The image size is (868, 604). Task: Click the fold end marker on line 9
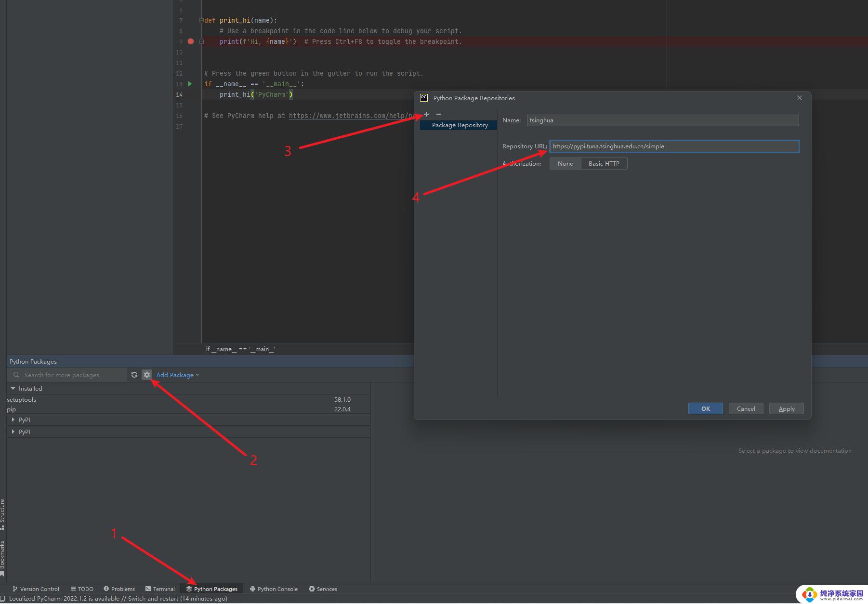point(201,41)
